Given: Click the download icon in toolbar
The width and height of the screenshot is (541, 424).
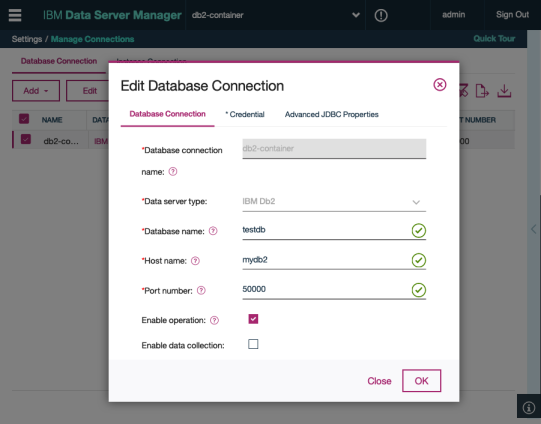Looking at the screenshot, I should click(x=504, y=91).
